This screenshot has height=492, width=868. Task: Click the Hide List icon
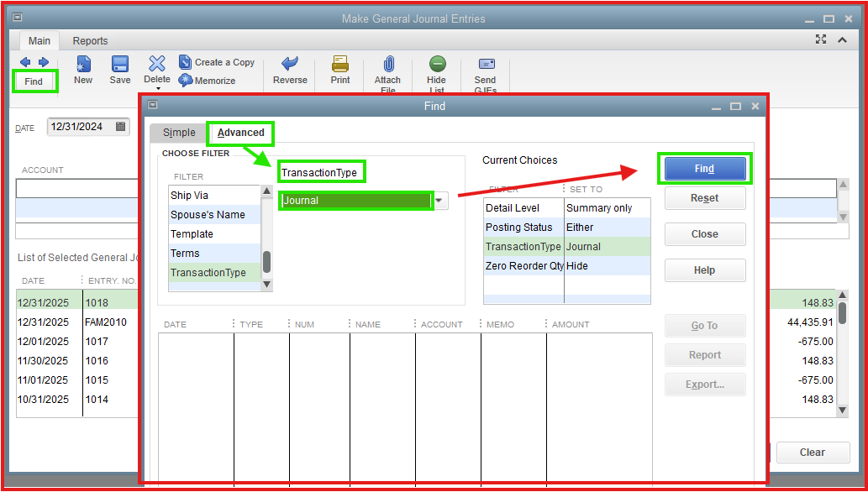pyautogui.click(x=437, y=64)
